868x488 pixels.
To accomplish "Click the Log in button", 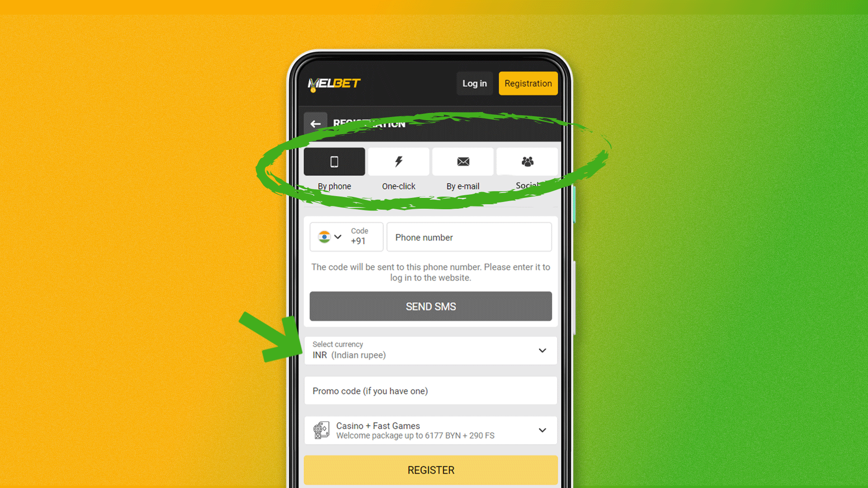I will coord(475,84).
